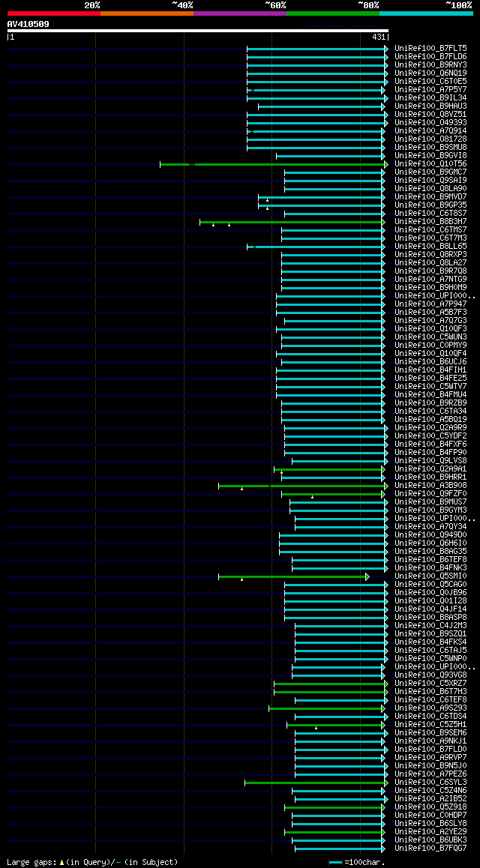The width and height of the screenshot is (480, 868).
Task: Click the green arrowhead ending A9S293 bar
Action: [383, 708]
